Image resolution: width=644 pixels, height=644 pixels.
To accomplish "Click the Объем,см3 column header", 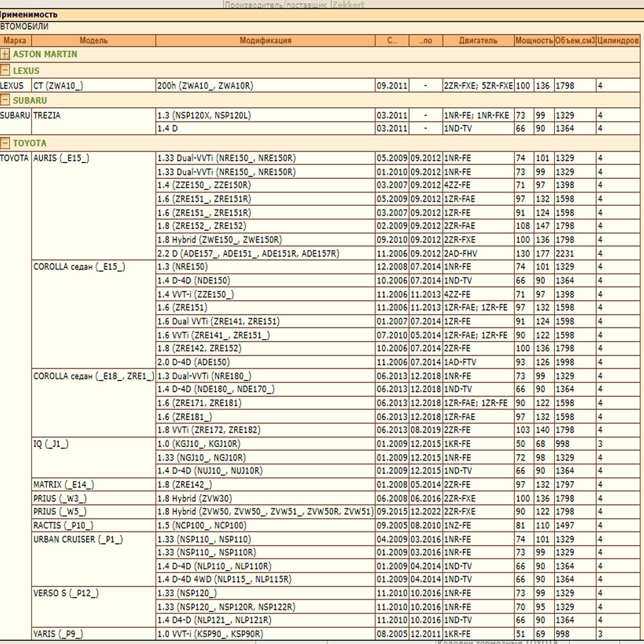I will tap(575, 40).
